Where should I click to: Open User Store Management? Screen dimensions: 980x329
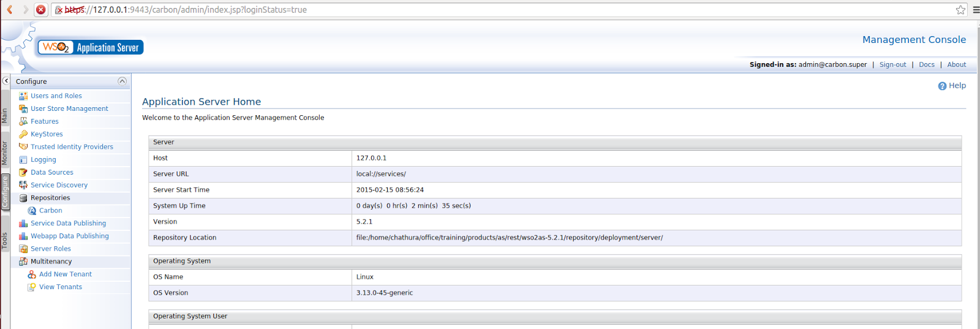pyautogui.click(x=69, y=108)
